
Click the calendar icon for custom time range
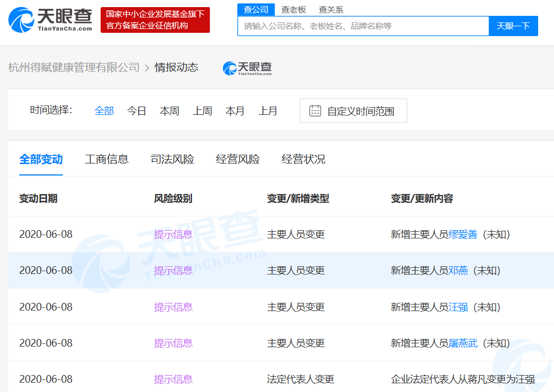tap(315, 111)
